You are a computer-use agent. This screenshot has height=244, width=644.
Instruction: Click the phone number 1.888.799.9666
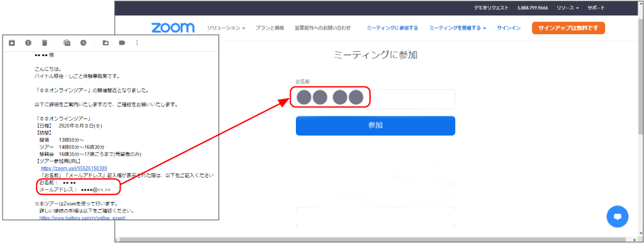[532, 8]
